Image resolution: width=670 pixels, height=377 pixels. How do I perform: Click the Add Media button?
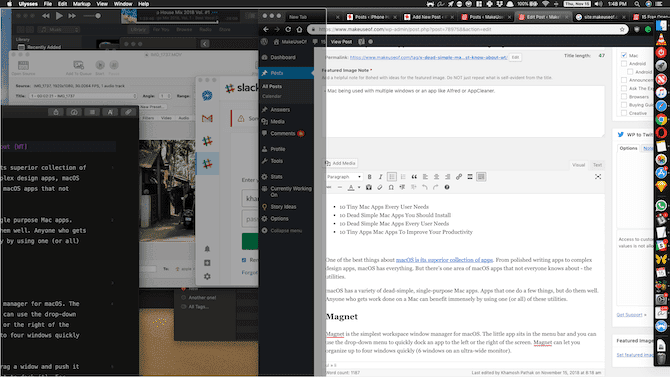pos(341,163)
